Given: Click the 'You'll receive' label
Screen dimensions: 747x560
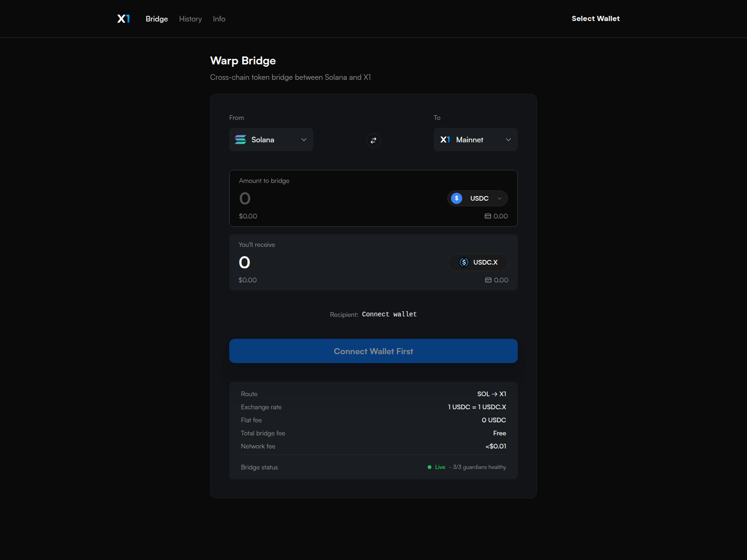Looking at the screenshot, I should point(257,245).
